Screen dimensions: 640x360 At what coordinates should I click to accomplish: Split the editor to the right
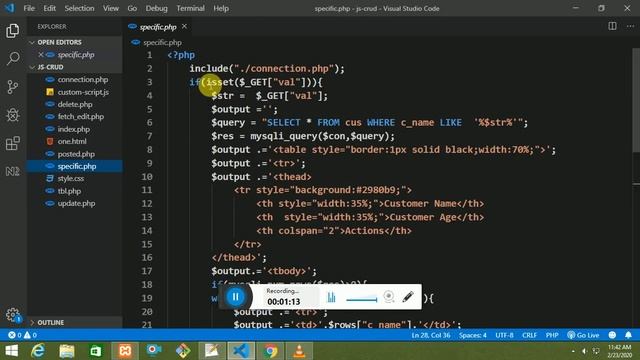[x=612, y=26]
